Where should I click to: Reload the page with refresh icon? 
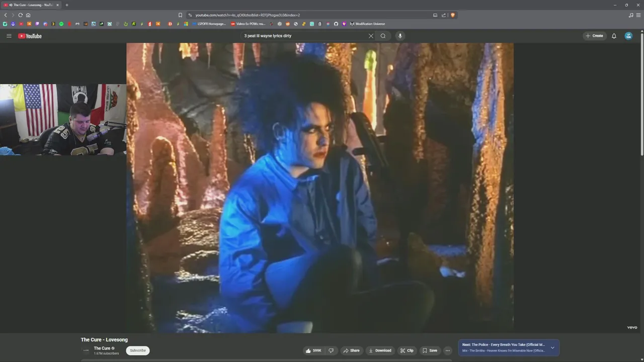[21, 15]
